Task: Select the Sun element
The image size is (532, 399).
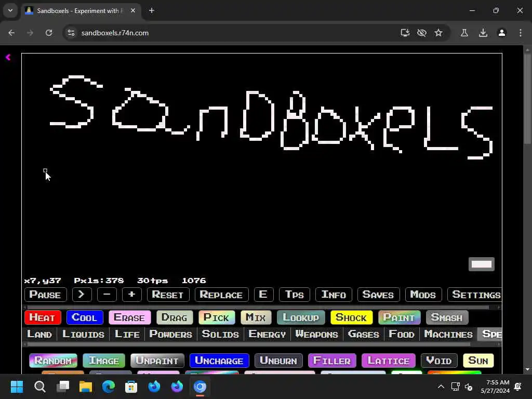Action: 478,361
